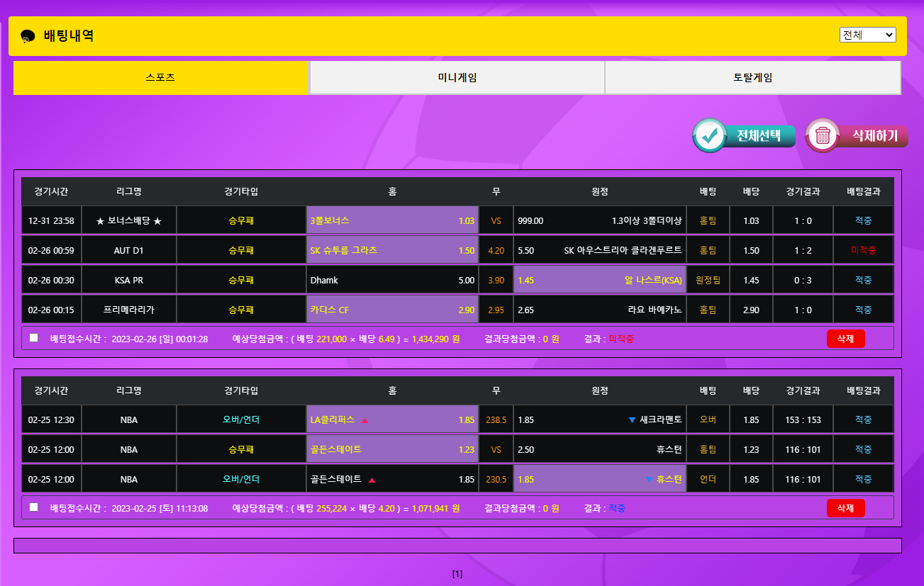
Task: Click the icon beside the 배팅내역 title
Action: coord(28,37)
